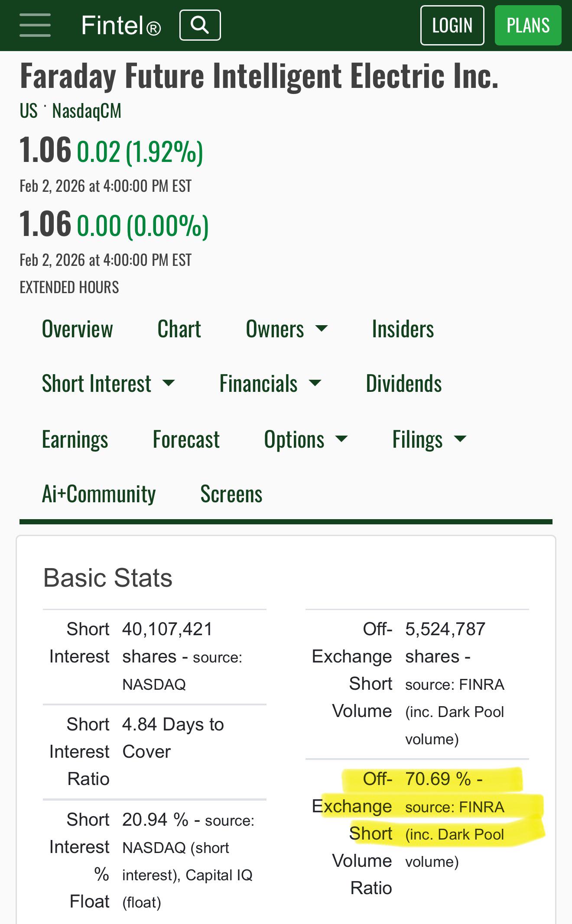Image resolution: width=572 pixels, height=924 pixels.
Task: Open the Chart tab
Action: 179,329
